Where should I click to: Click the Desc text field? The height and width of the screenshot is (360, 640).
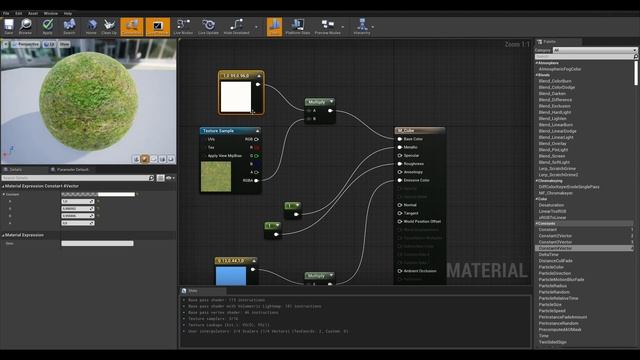97,243
